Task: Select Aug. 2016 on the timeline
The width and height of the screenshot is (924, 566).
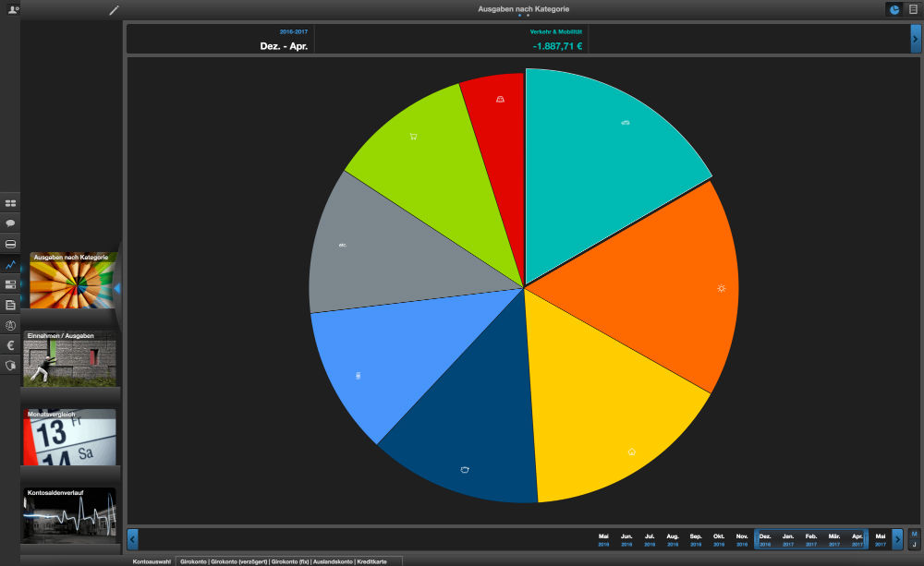Action: (x=673, y=540)
